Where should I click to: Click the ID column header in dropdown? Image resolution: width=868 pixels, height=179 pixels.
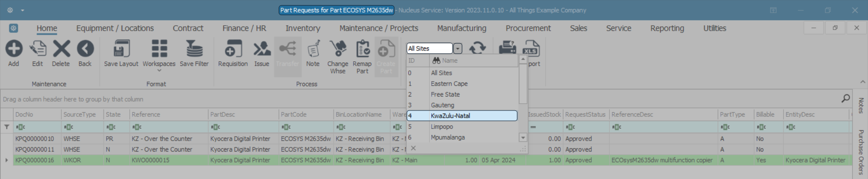(418, 60)
